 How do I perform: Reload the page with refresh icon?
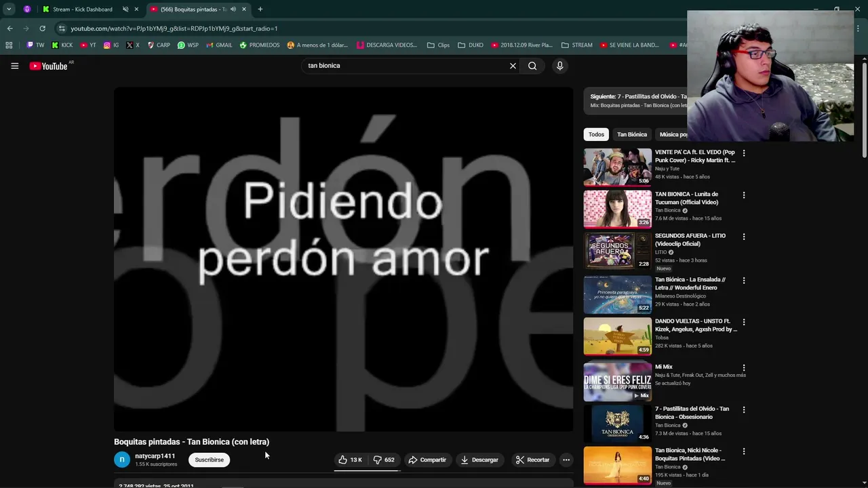click(42, 28)
